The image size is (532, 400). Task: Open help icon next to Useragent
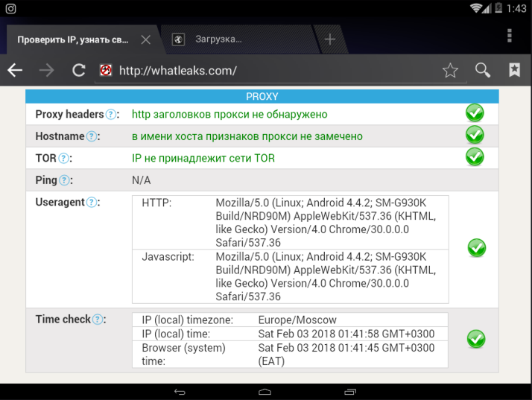92,203
